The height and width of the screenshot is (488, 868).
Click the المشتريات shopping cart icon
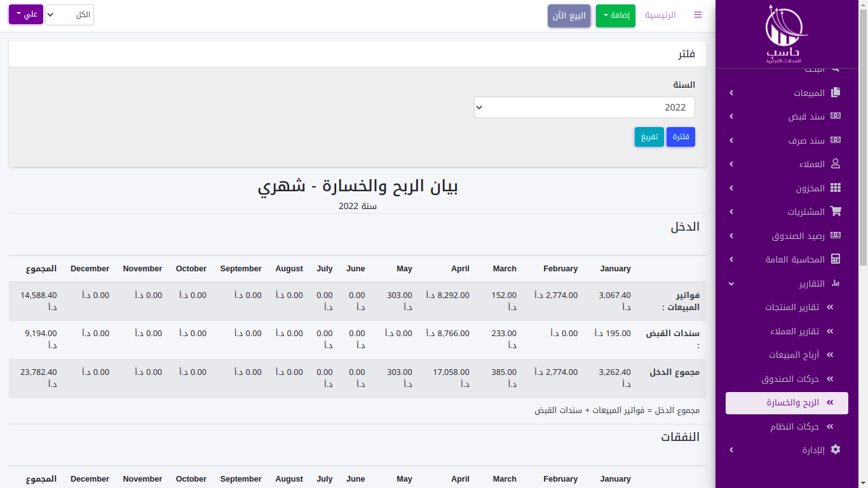[836, 212]
